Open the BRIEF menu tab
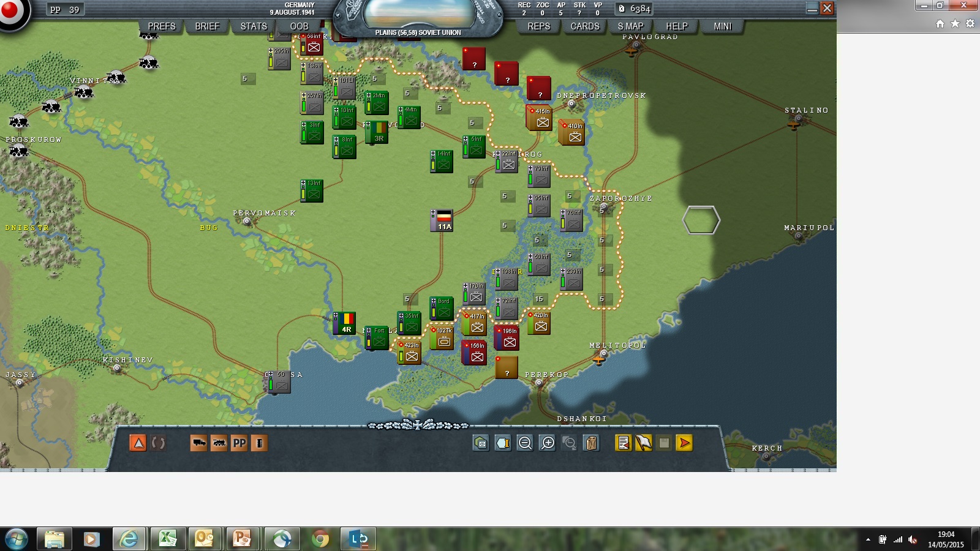This screenshot has height=551, width=980. coord(207,26)
